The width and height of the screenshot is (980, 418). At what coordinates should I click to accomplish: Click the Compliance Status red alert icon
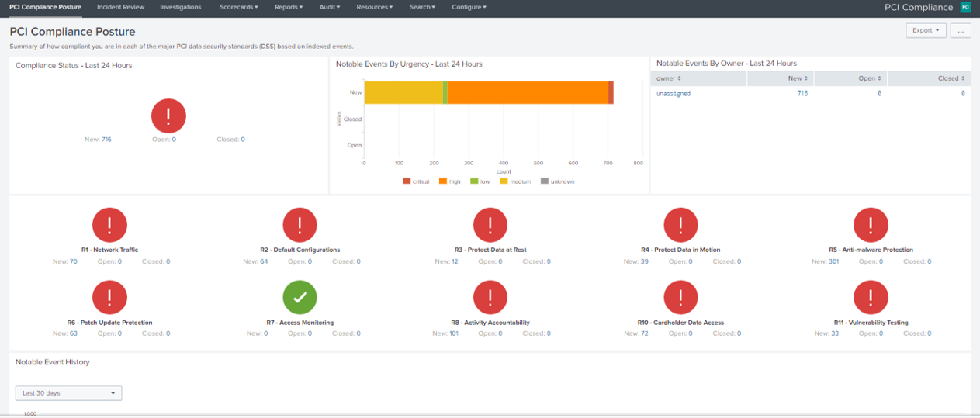[168, 116]
